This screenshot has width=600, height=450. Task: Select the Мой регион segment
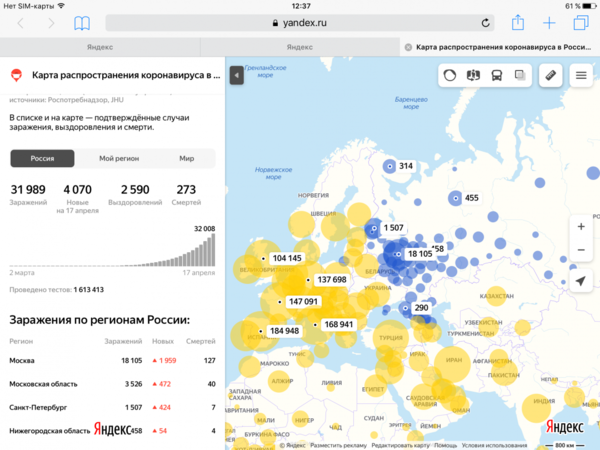[119, 158]
